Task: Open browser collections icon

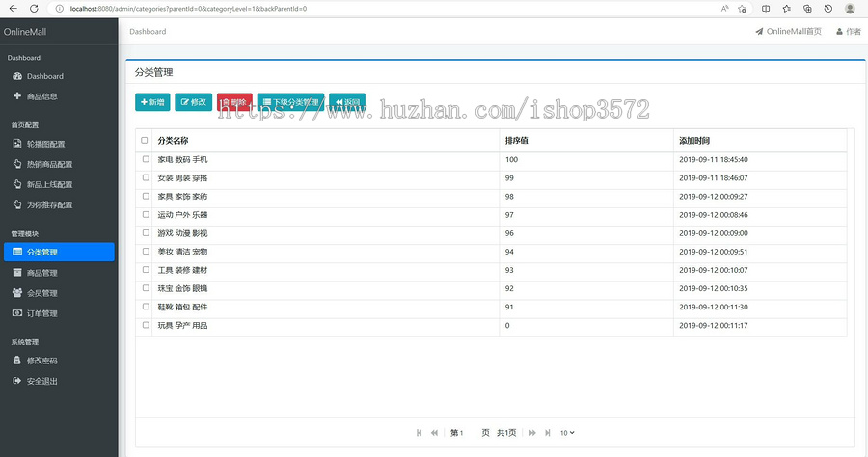Action: pyautogui.click(x=807, y=9)
